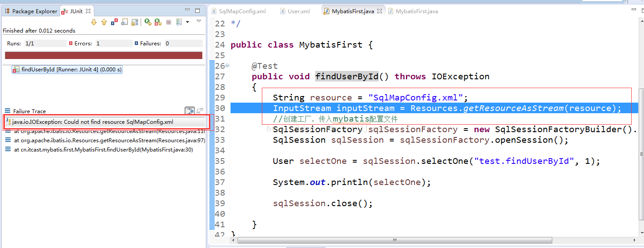Click the red Errors icon
Image resolution: width=644 pixels, height=248 pixels.
(x=71, y=43)
